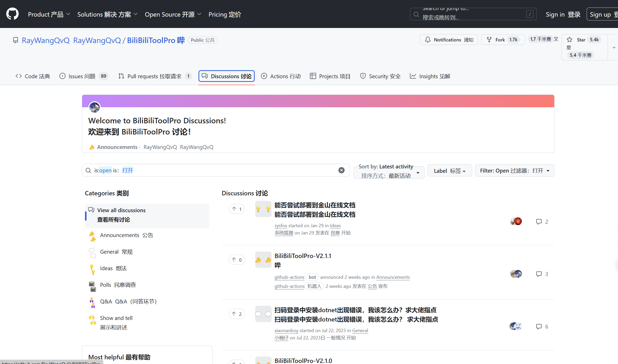Click the Fork repository icon
This screenshot has height=364, width=618.
point(489,40)
